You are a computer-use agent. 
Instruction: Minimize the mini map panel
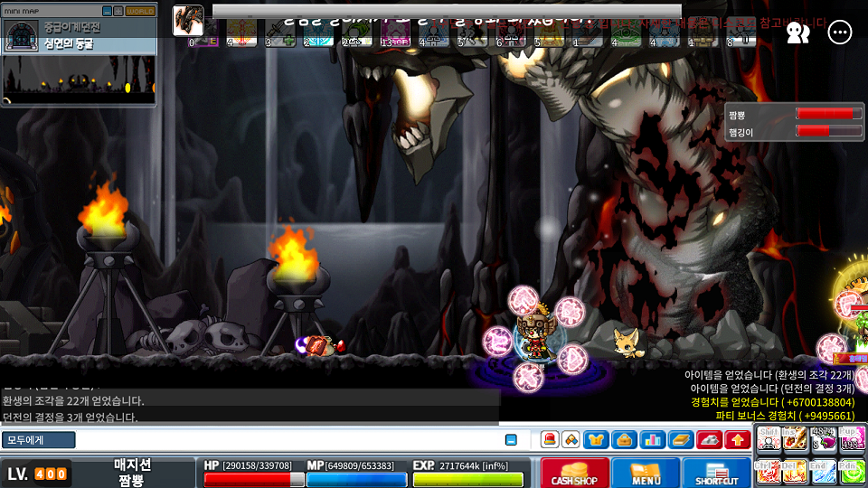point(107,11)
